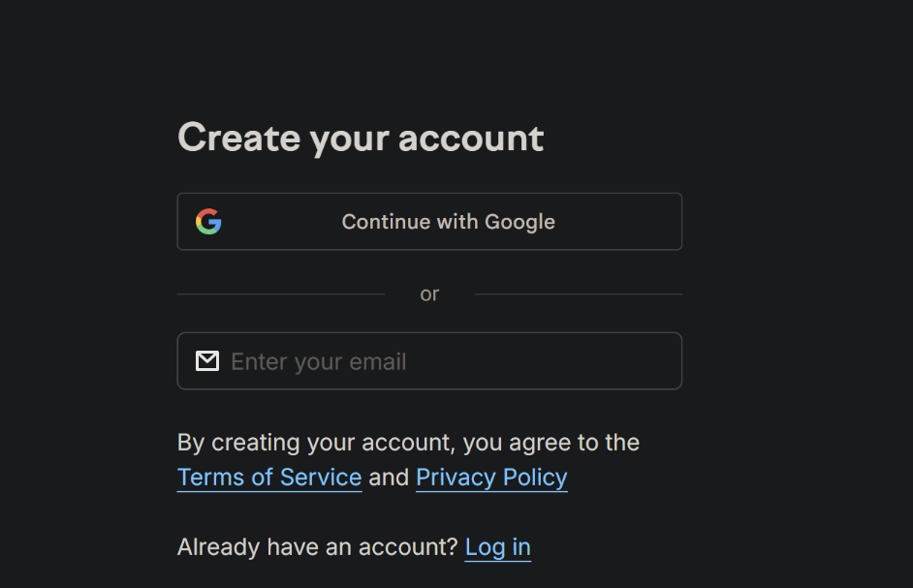Click the "Already have an account?" text

317,547
